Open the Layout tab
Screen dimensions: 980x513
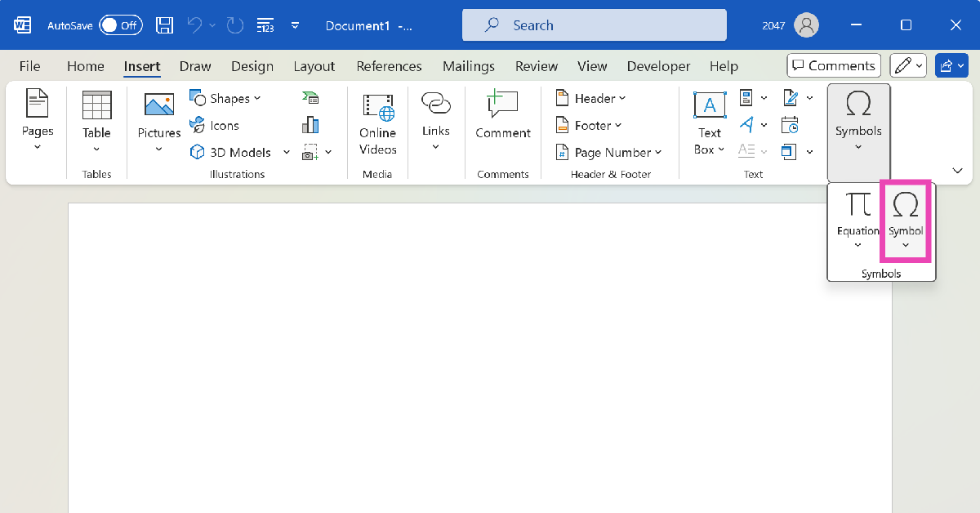(x=314, y=66)
